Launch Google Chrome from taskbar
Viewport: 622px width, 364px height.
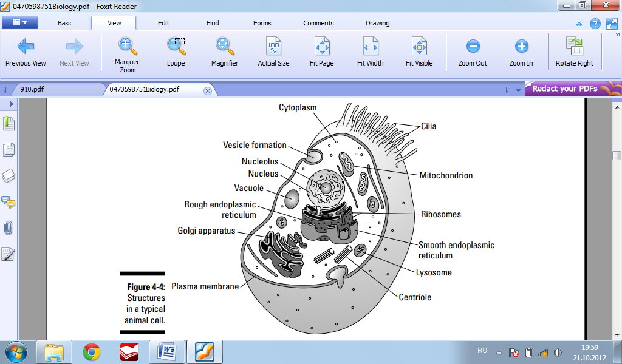pos(92,352)
